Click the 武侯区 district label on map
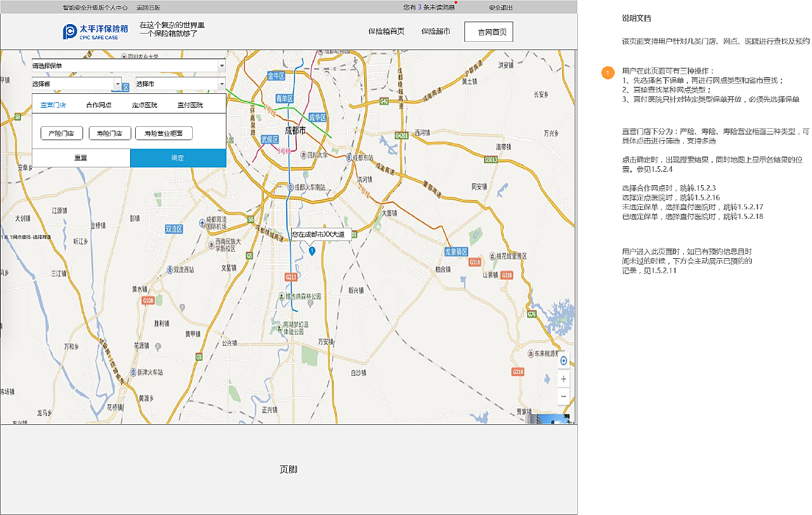Image resolution: width=812 pixels, height=515 pixels. click(270, 139)
